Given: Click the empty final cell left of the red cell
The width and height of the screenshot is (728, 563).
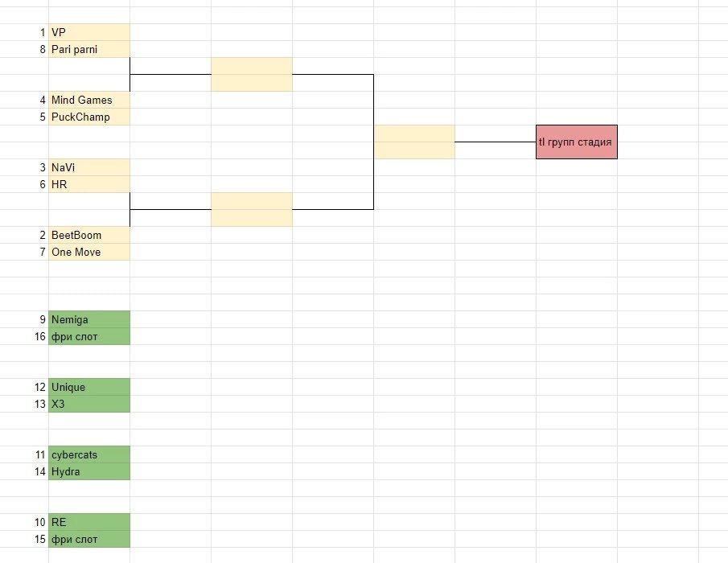Looking at the screenshot, I should point(413,142).
